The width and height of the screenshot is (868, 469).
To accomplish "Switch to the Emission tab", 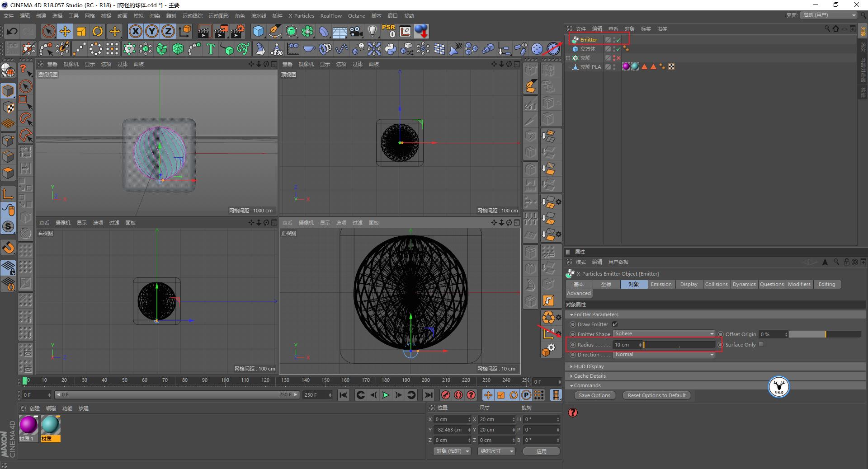I will (660, 284).
